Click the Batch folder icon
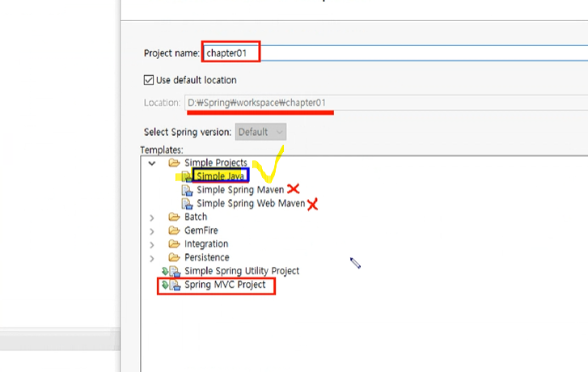The image size is (588, 372). 174,217
